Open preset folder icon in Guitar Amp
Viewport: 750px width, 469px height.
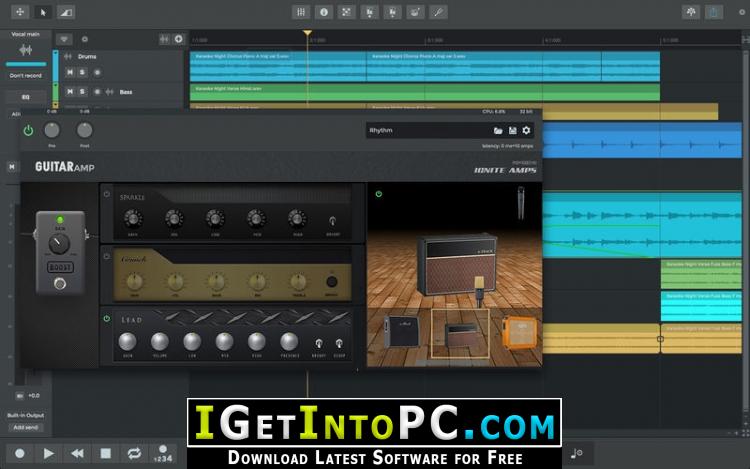pos(498,131)
